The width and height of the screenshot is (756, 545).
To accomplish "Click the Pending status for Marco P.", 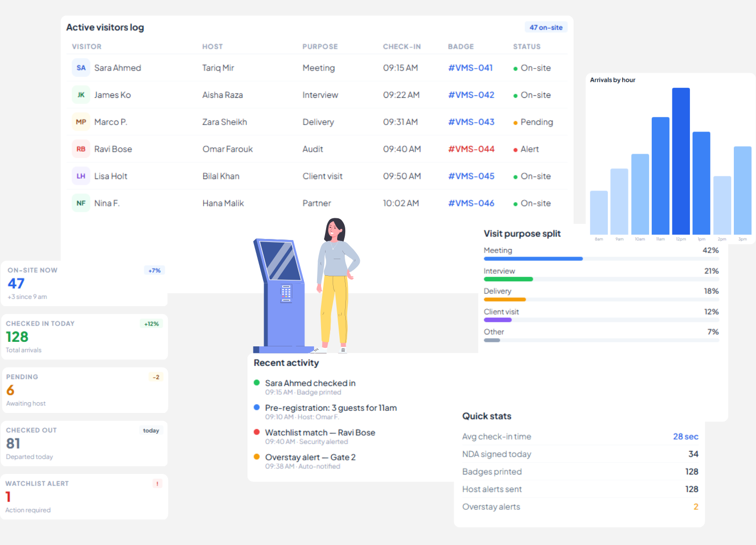I will tap(533, 122).
